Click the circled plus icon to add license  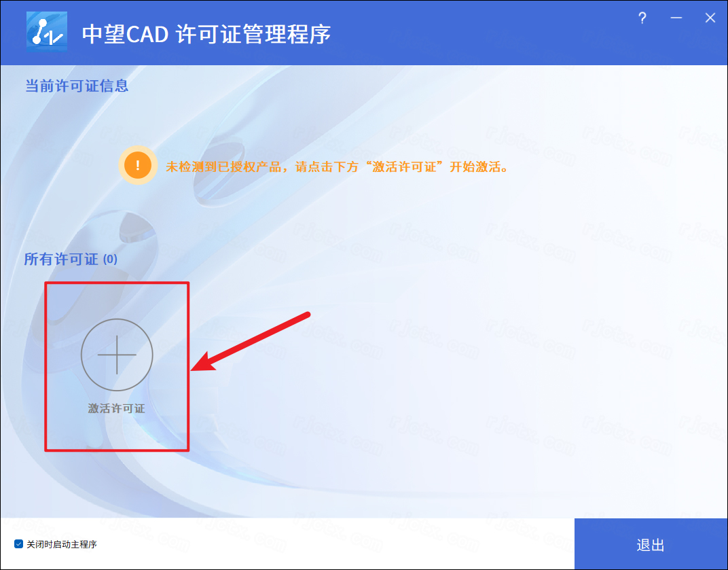pos(117,355)
